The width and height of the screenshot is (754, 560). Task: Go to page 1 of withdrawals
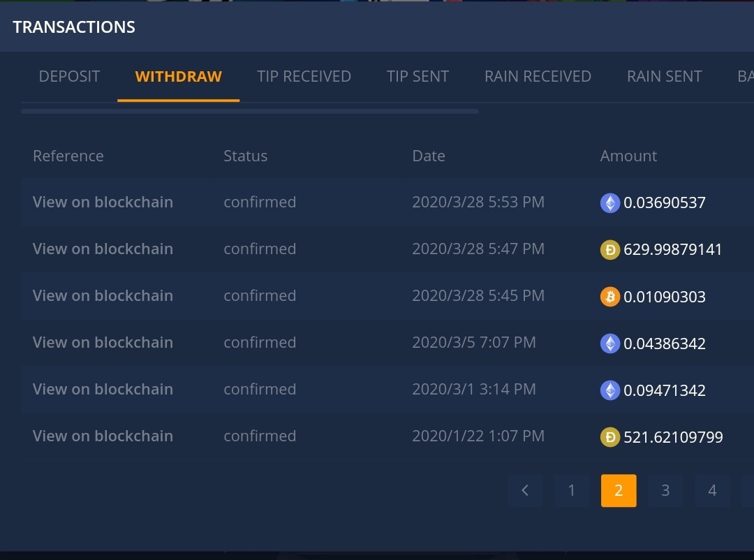pyautogui.click(x=571, y=490)
